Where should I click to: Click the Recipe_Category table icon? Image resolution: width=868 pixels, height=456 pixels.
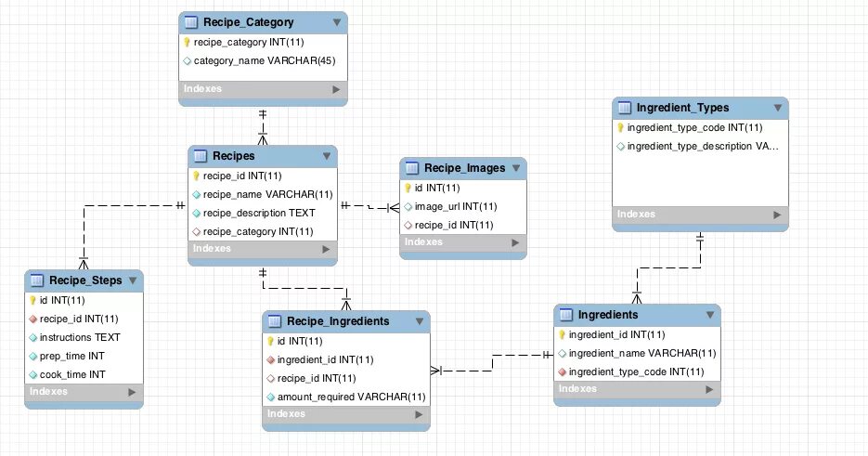point(190,22)
